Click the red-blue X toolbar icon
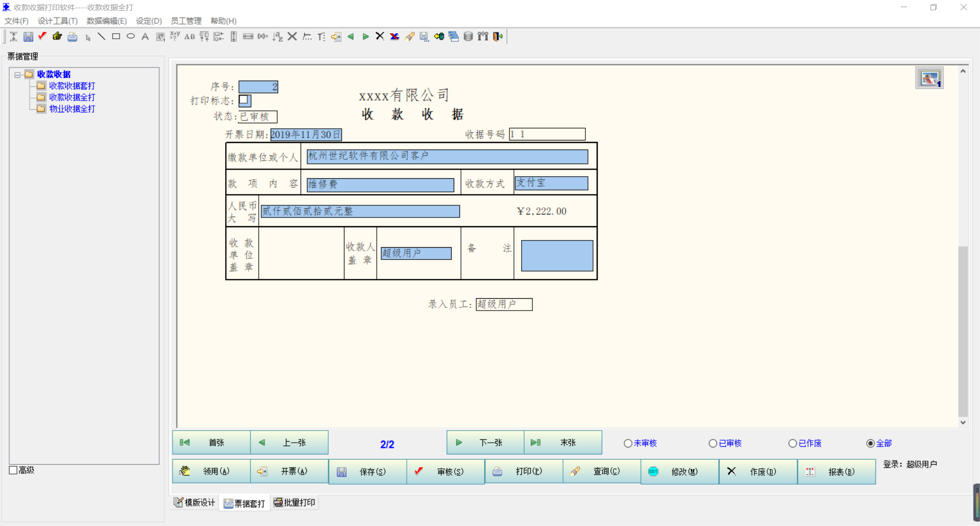This screenshot has width=980, height=526. [395, 37]
